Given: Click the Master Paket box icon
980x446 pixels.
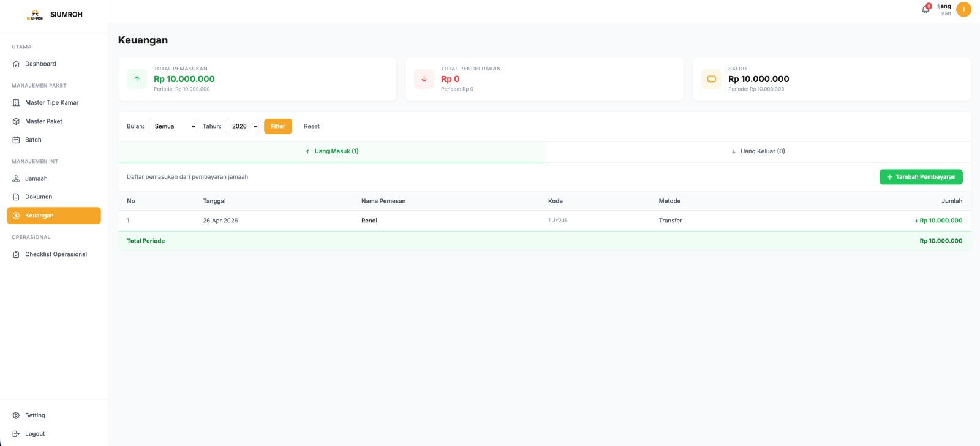Looking at the screenshot, I should [x=16, y=121].
